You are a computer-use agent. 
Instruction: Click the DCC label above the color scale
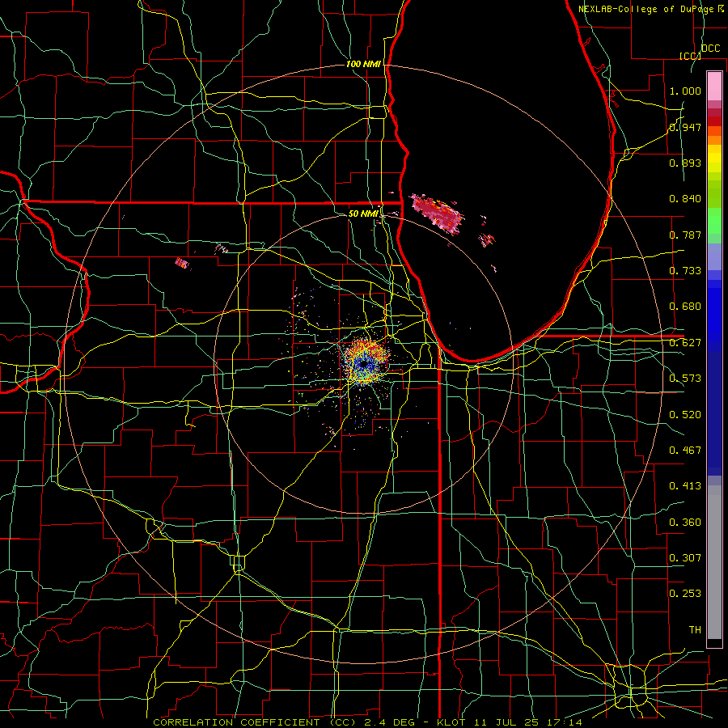[710, 49]
